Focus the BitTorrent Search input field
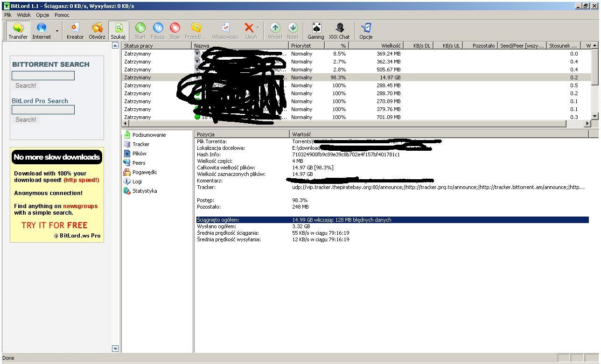This screenshot has width=601, height=364. 43,76
